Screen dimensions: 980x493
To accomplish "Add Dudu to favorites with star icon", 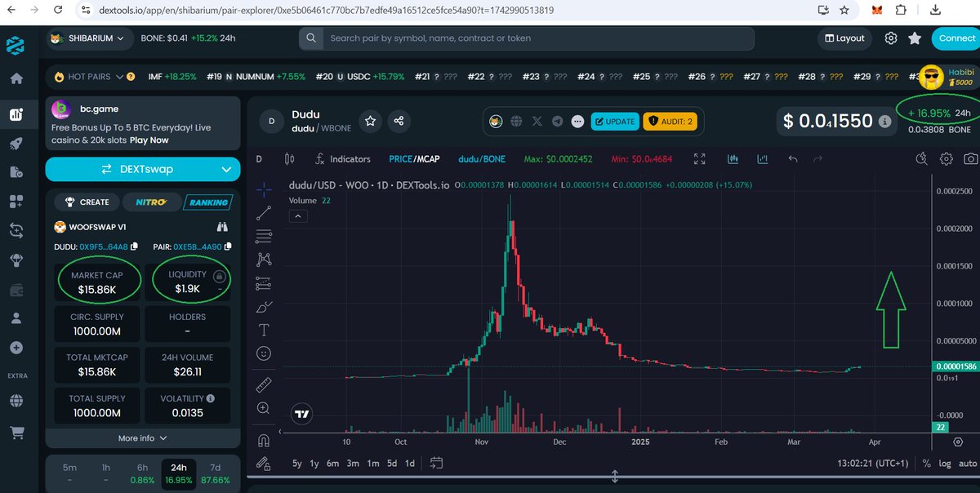I will 370,121.
